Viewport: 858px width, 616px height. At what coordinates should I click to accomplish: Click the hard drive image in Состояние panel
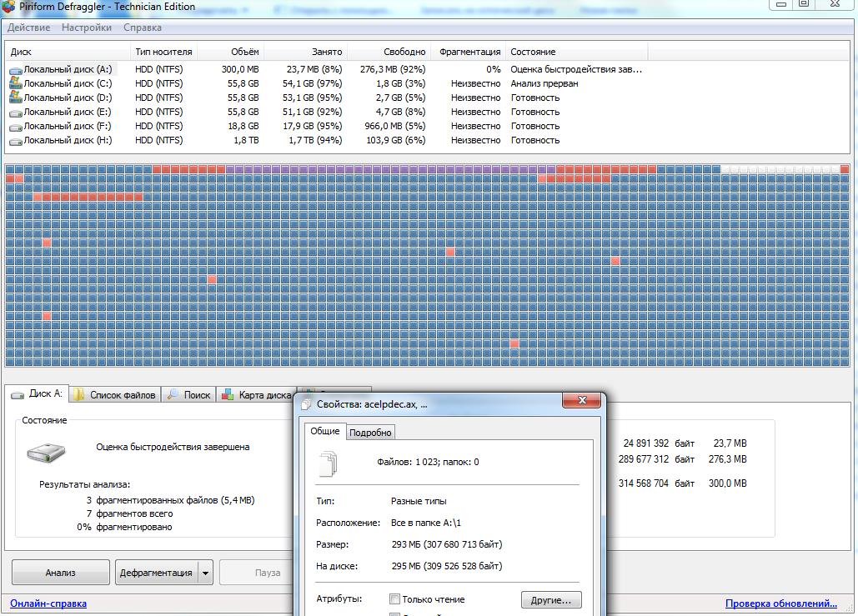[x=46, y=453]
